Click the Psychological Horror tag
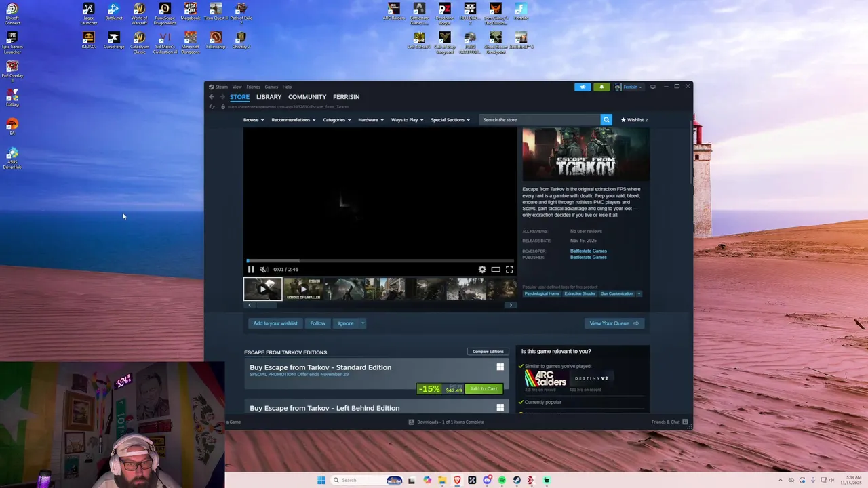868x488 pixels. 542,293
